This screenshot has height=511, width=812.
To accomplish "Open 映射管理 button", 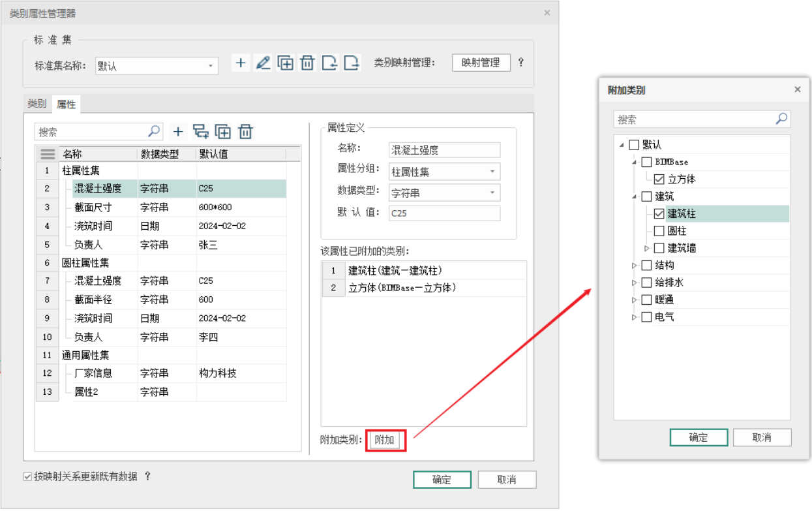I will [x=481, y=63].
